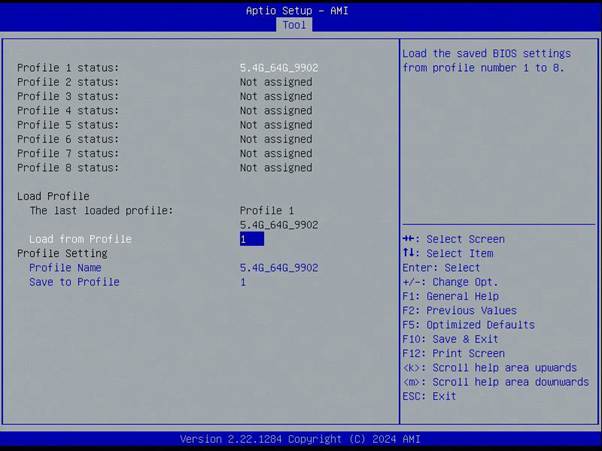Click the Profile 7 status label
This screenshot has height=451, width=602.
pyautogui.click(x=68, y=153)
